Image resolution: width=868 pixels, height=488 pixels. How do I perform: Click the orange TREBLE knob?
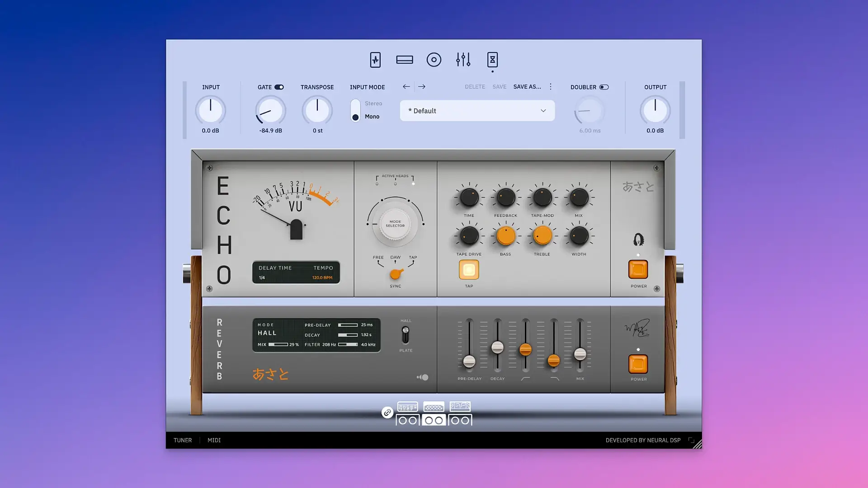pos(542,235)
